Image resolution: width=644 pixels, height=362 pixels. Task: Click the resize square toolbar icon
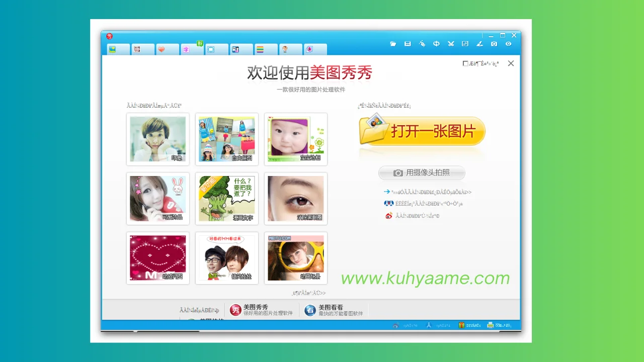pos(465,44)
